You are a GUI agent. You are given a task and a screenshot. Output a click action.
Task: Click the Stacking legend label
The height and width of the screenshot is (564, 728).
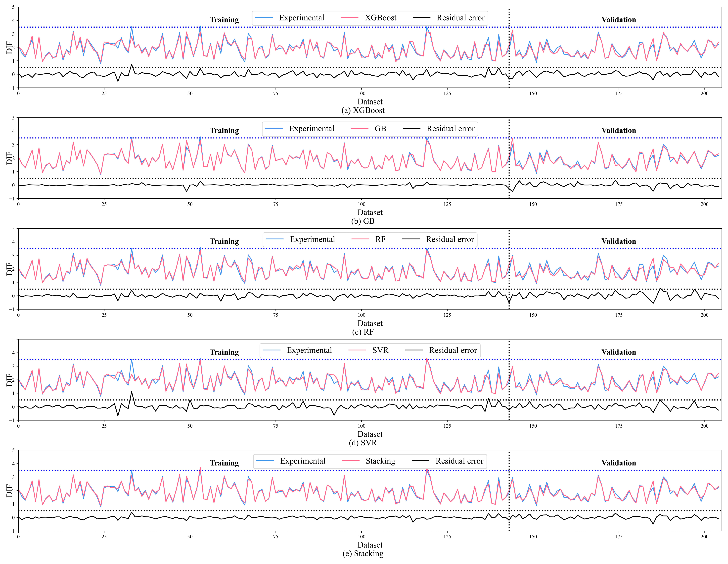coord(380,461)
